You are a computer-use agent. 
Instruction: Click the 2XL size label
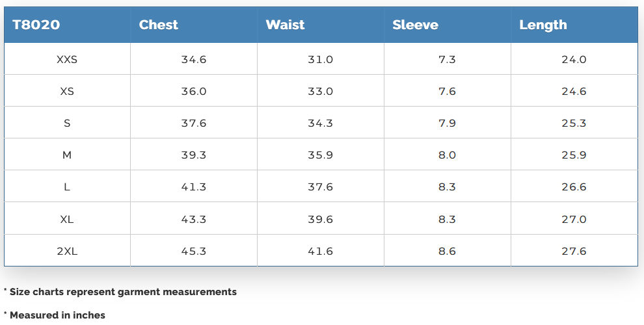tap(67, 251)
